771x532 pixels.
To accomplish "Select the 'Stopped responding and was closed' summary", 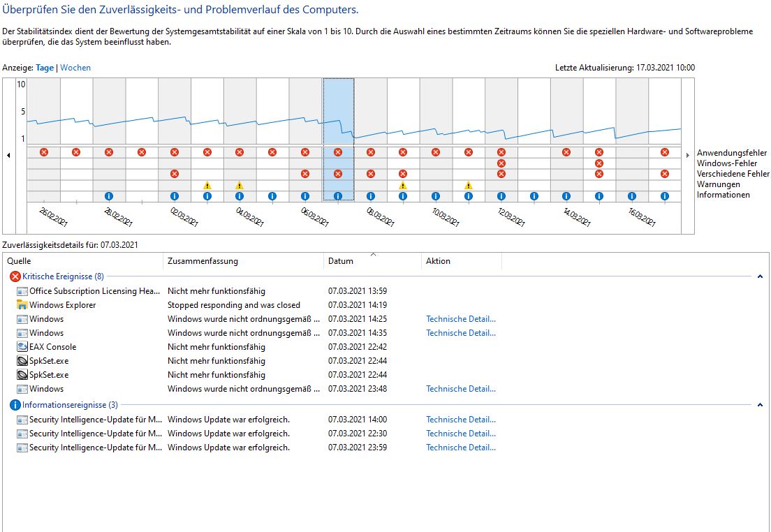I will pyautogui.click(x=234, y=305).
